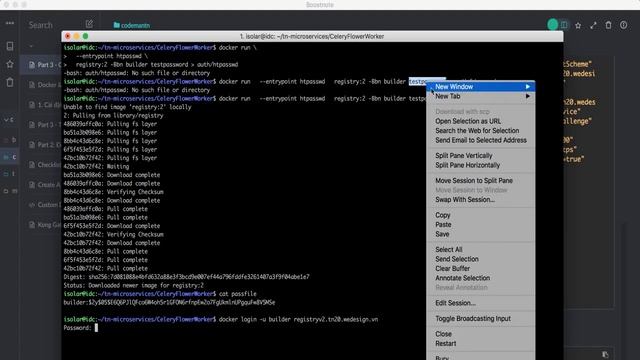Image resolution: width=640 pixels, height=360 pixels.
Task: Click the copy icon at Boostnote bottom right
Action: click(x=605, y=354)
